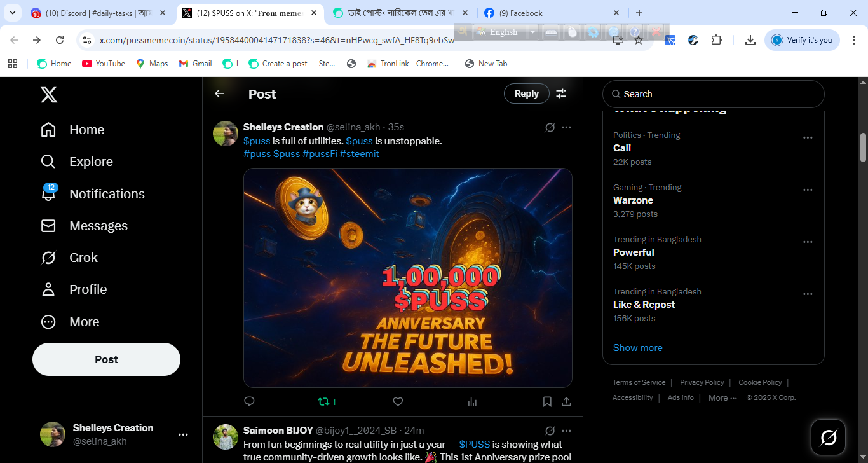Screen dimensions: 868x463
Task: Open the YouTube bookmark
Action: pyautogui.click(x=104, y=64)
